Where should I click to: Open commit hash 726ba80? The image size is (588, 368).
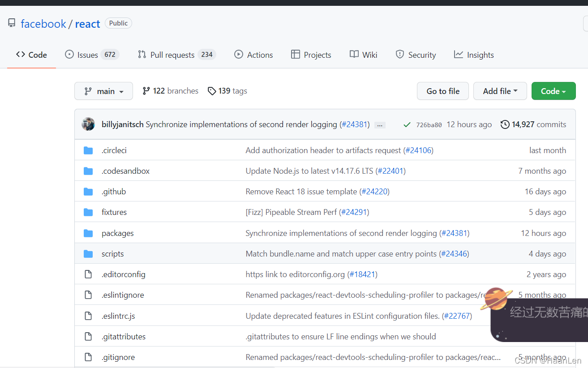coord(429,125)
